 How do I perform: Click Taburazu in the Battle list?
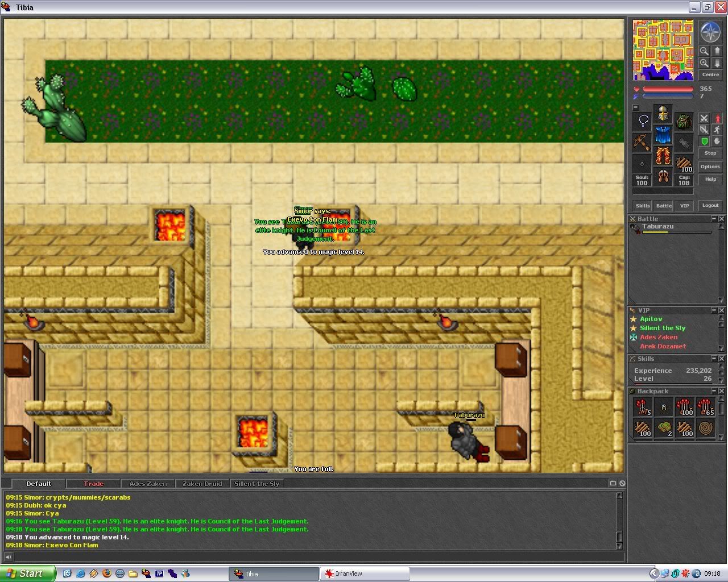point(671,228)
